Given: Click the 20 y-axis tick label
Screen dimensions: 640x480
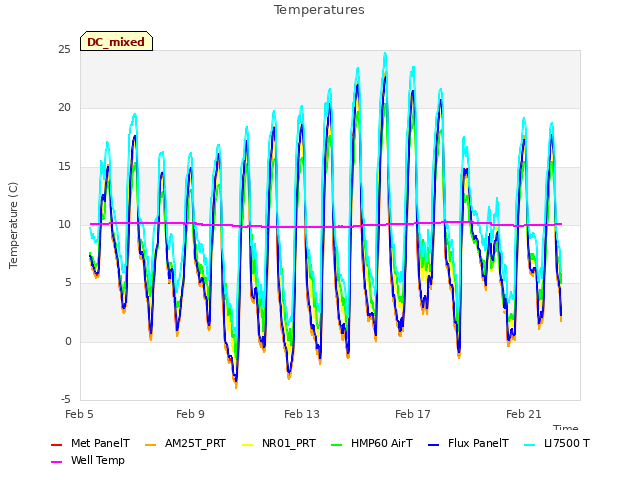Looking at the screenshot, I should (x=64, y=108).
